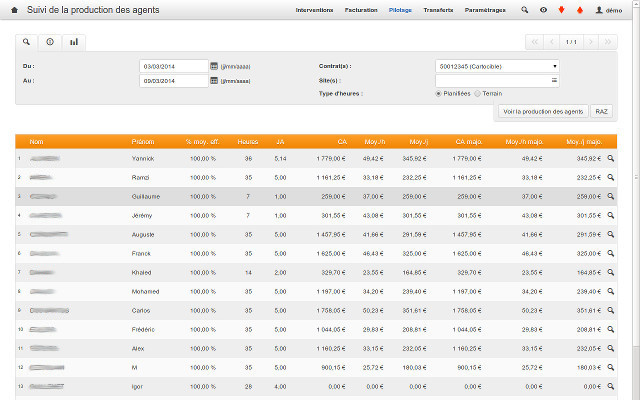Image resolution: width=640 pixels, height=400 pixels.
Task: View details magnifier for Yannick row
Action: 611,158
